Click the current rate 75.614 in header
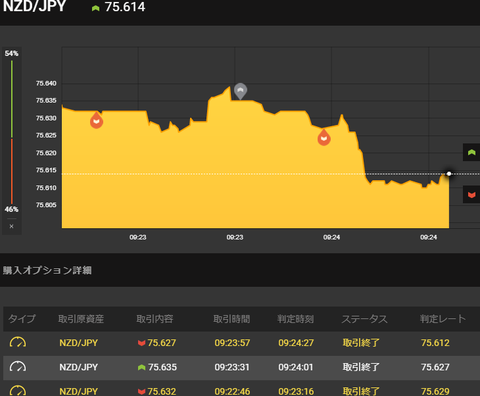Image resolution: width=480 pixels, height=396 pixels. (x=125, y=7)
